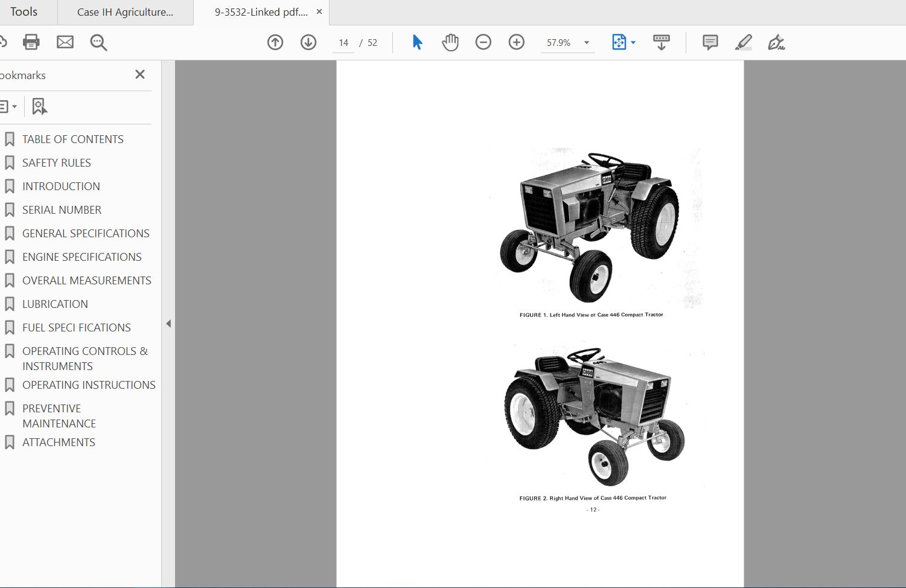Activate the Hand tool
The width and height of the screenshot is (906, 588).
450,42
